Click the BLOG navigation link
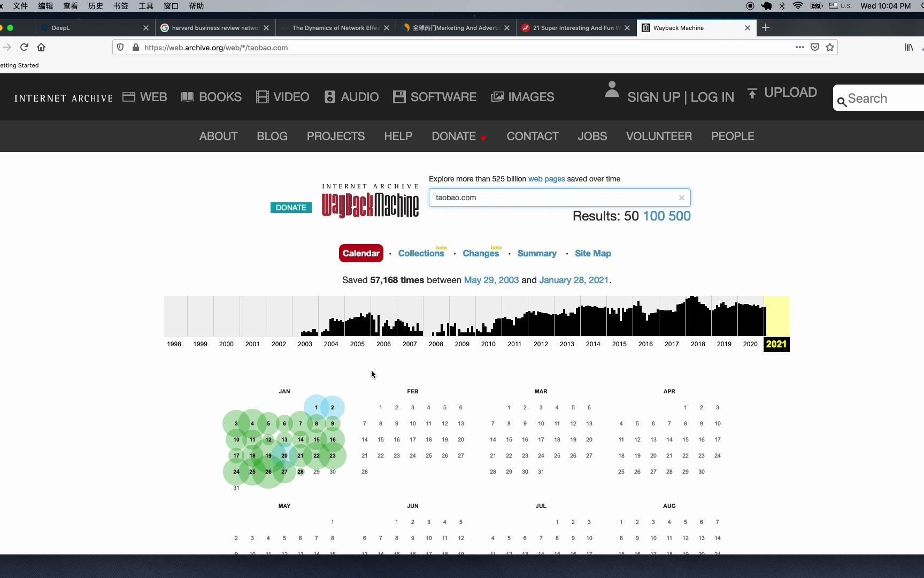The width and height of the screenshot is (924, 578). click(x=272, y=136)
